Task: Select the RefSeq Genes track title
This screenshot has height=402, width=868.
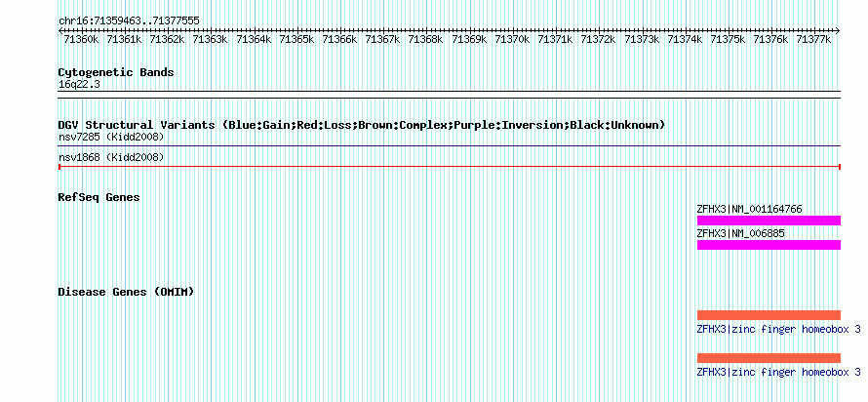Action: (99, 198)
